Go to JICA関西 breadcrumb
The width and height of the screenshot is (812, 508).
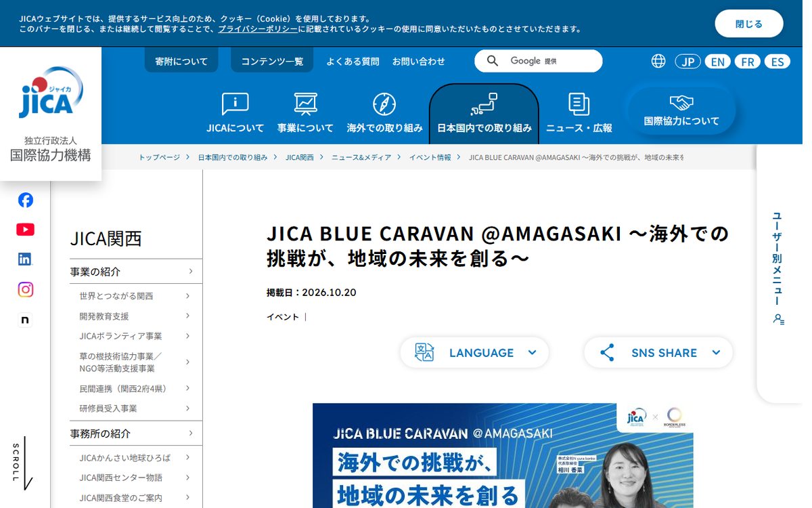[300, 157]
